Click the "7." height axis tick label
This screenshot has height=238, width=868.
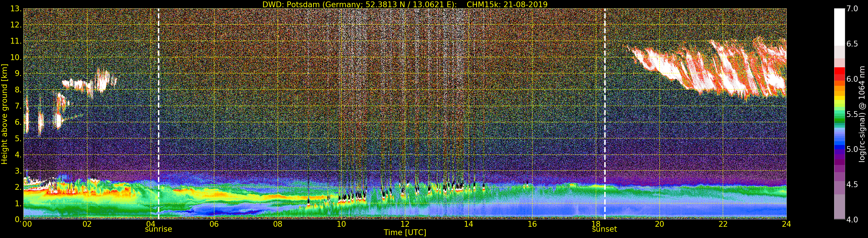(18, 106)
